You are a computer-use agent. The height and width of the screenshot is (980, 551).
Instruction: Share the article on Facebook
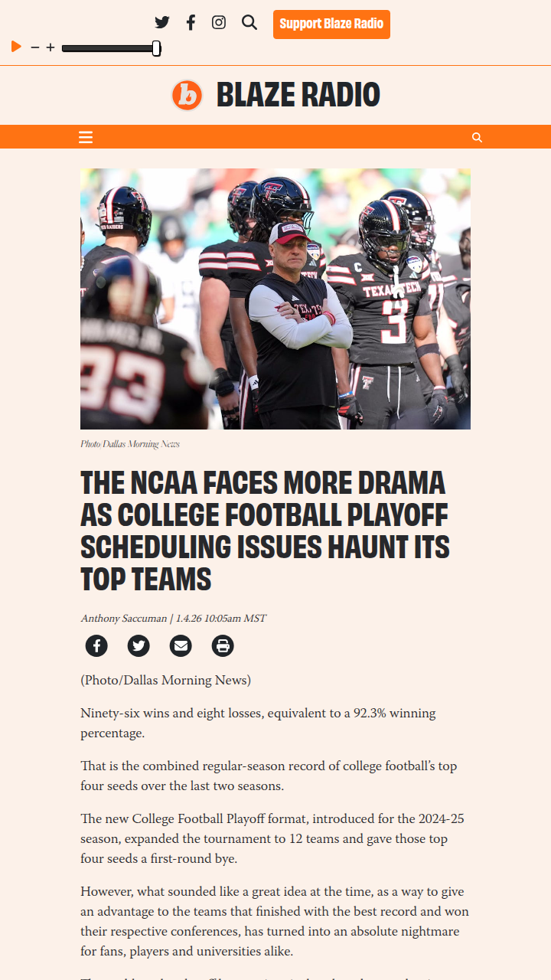[96, 646]
